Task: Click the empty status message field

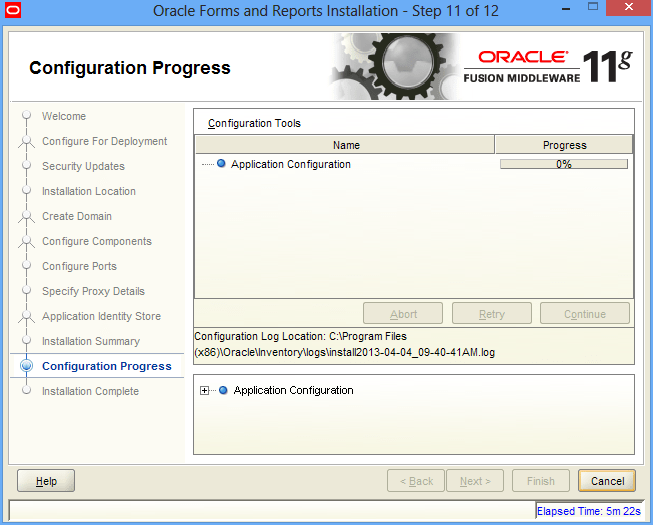Action: 272,510
